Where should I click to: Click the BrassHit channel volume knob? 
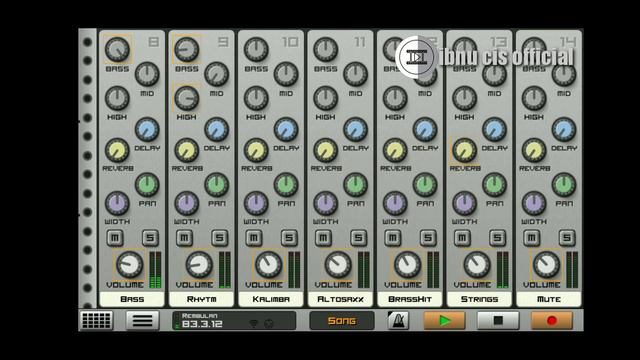(407, 264)
